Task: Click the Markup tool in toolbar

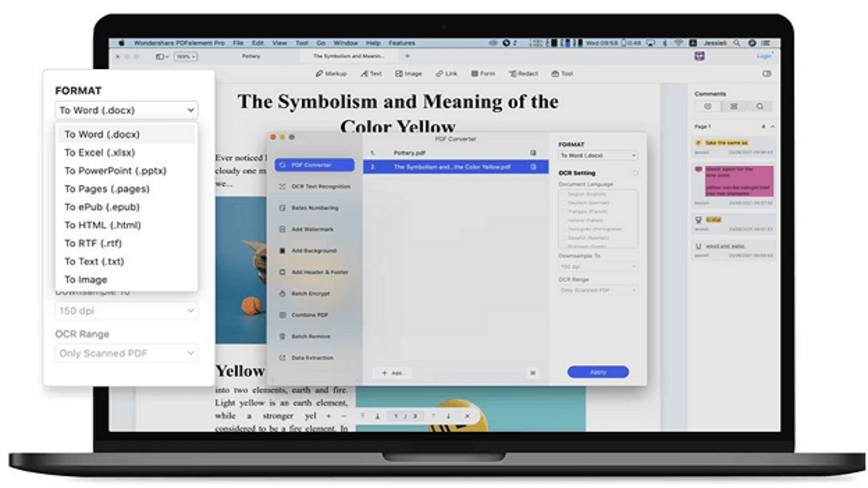Action: click(331, 74)
